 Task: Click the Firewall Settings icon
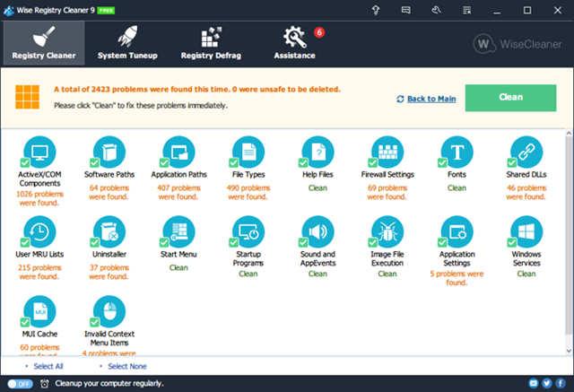387,152
